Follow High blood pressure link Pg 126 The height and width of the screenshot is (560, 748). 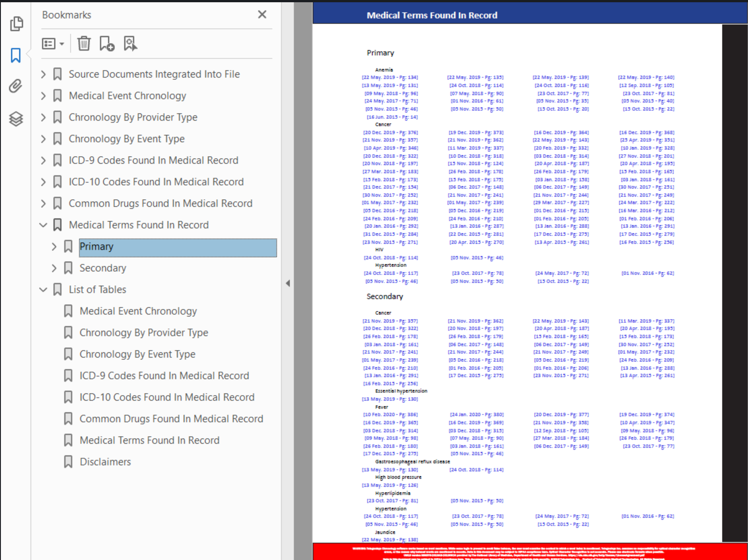point(390,485)
